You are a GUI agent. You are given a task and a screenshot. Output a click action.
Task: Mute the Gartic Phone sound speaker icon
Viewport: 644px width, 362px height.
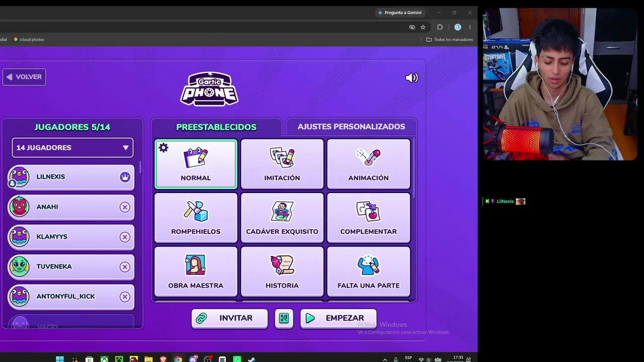(x=412, y=77)
